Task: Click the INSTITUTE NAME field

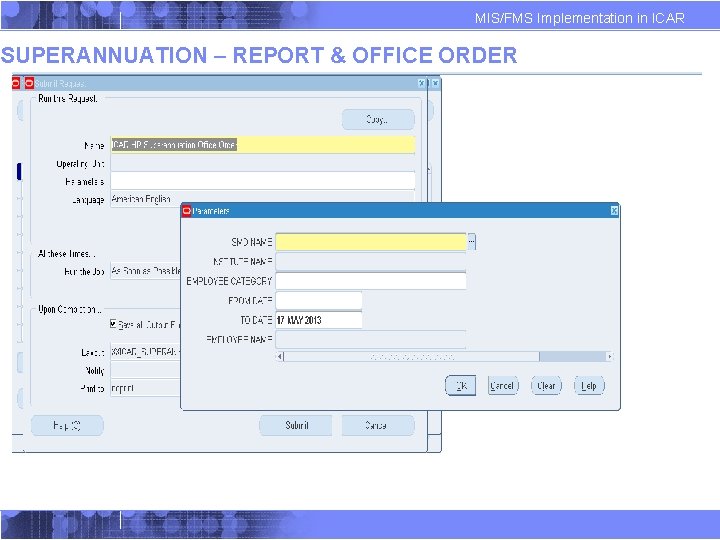Action: pos(371,261)
